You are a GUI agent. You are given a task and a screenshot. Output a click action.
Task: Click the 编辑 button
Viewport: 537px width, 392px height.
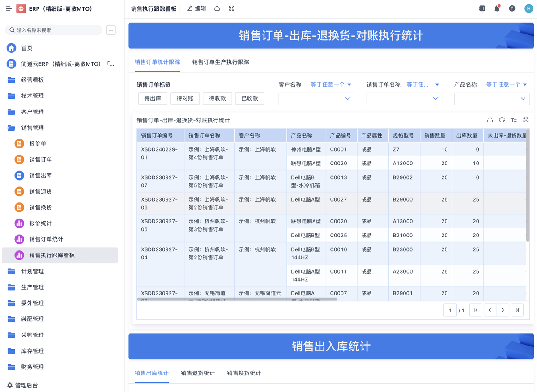click(197, 8)
